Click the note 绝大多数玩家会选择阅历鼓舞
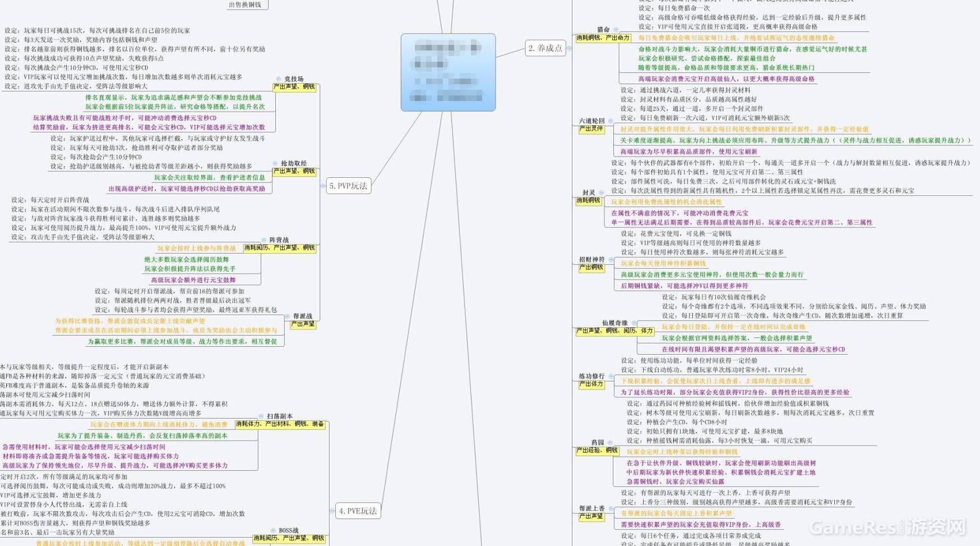Screen dimensions: 980x546 (187, 260)
